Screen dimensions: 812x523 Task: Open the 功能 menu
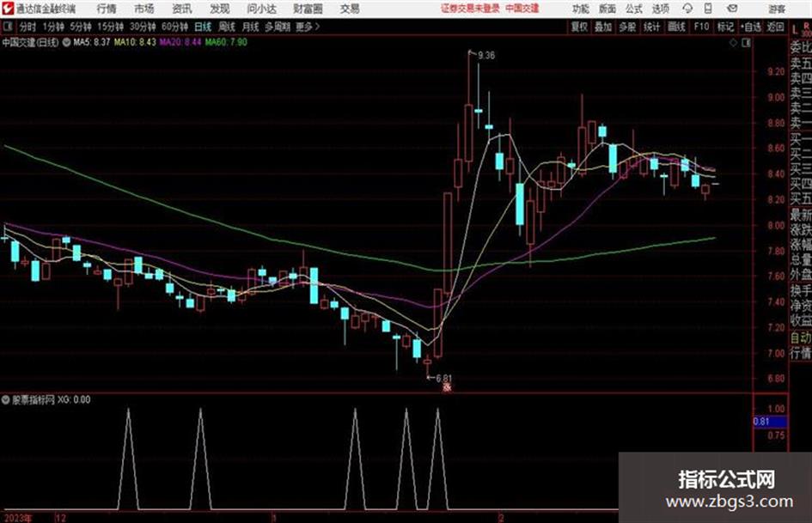pos(581,9)
